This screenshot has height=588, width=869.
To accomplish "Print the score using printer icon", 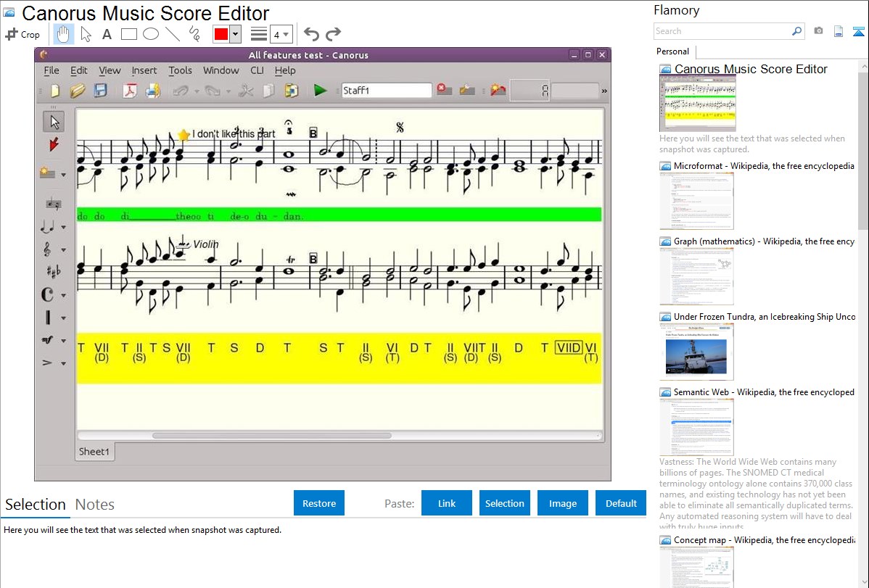I will coord(153,91).
